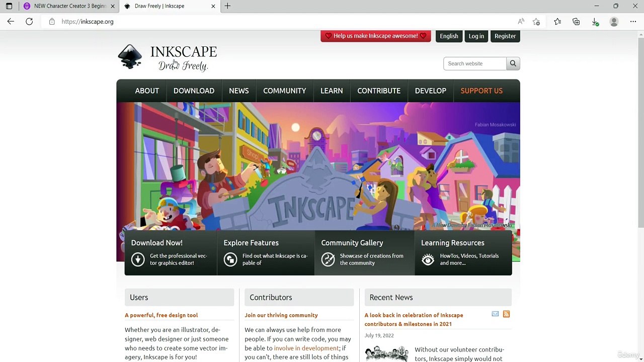Open the Learning Resources panel link
This screenshot has height=362, width=644.
pos(463,253)
